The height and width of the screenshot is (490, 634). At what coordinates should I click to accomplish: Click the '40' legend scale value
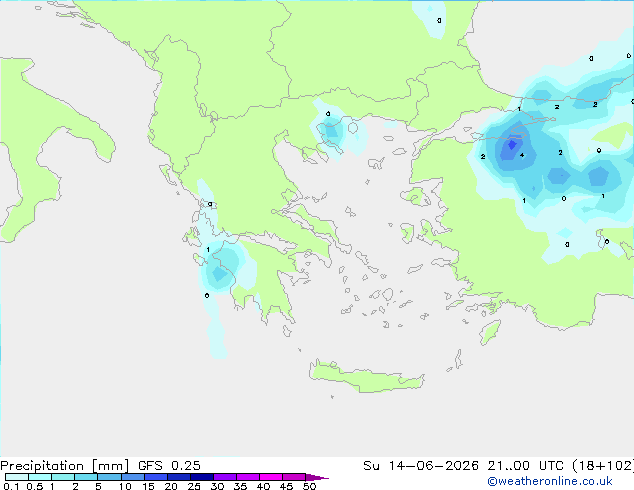[263, 486]
